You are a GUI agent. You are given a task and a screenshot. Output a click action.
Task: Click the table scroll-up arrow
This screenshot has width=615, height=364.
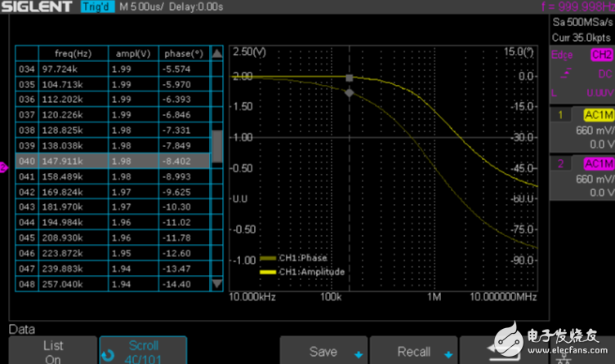coord(217,54)
